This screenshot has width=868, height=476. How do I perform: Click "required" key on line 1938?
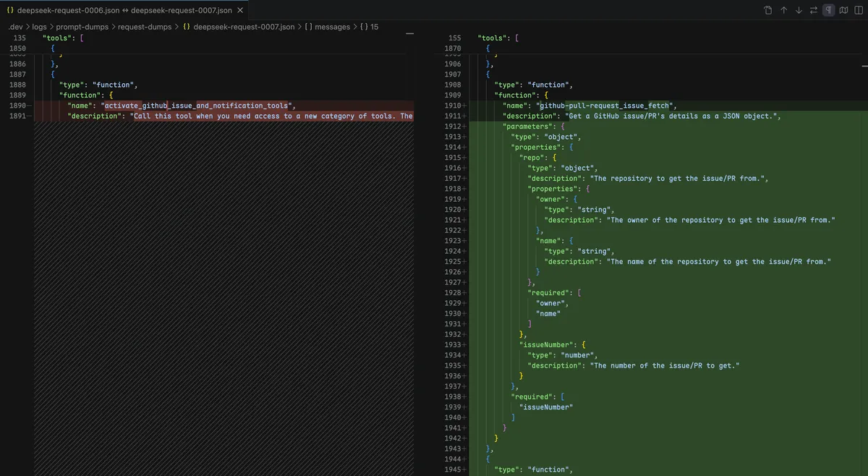pos(532,396)
